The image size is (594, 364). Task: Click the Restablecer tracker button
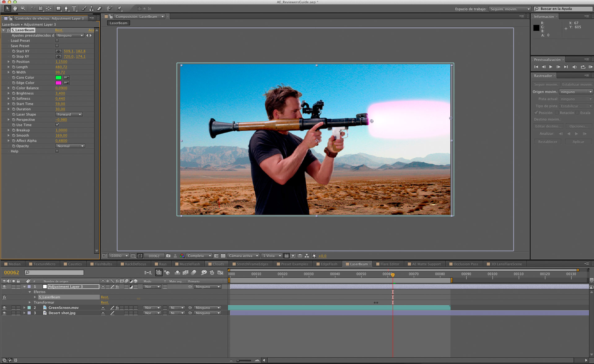click(548, 142)
